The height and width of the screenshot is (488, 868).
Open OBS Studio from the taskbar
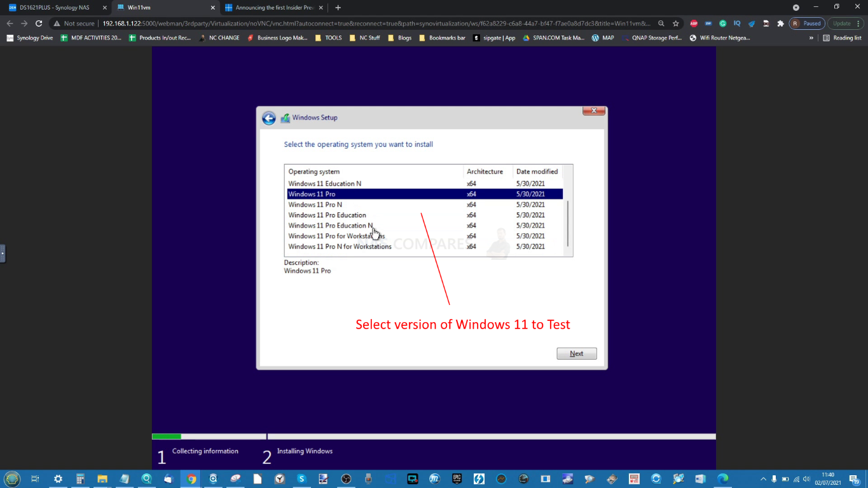point(346,478)
